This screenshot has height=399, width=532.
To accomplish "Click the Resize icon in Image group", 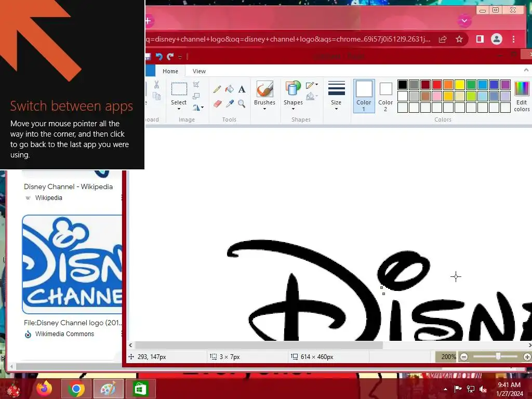I will pos(196,96).
